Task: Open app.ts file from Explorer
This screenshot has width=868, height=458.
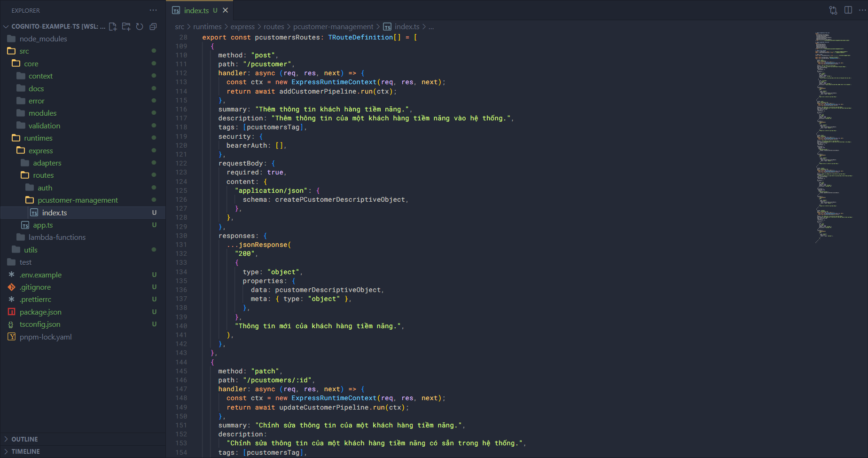Action: pos(43,225)
